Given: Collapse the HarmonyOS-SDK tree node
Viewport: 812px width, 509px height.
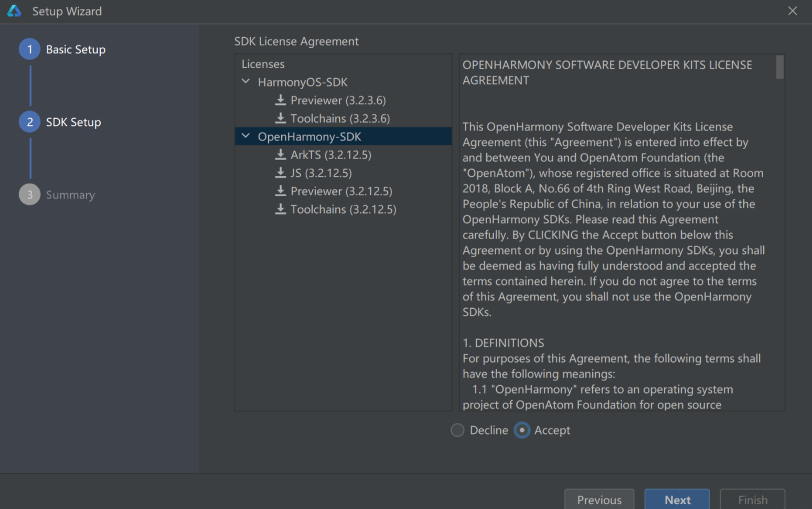Looking at the screenshot, I should point(245,82).
